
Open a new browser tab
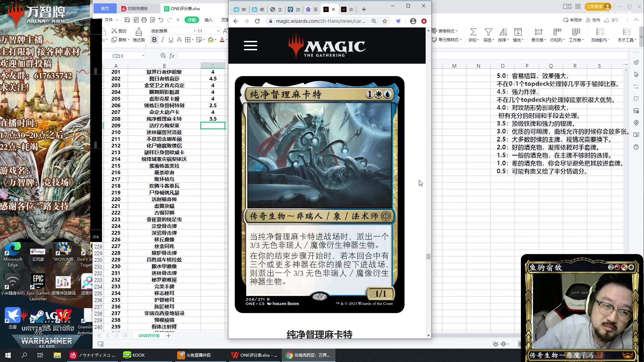(364, 9)
